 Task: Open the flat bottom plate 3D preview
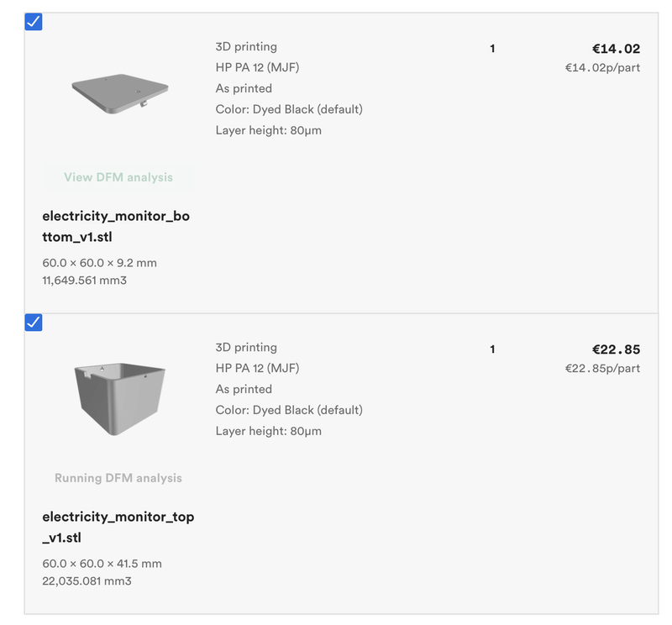click(x=119, y=93)
